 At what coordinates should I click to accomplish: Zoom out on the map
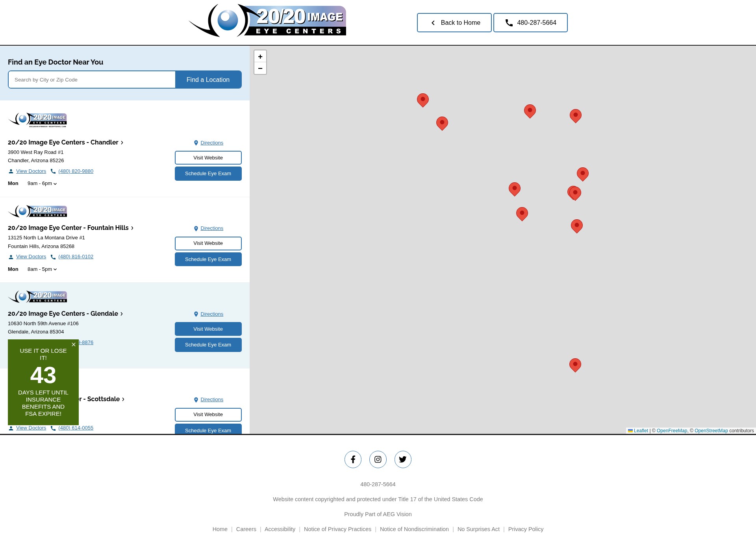[x=260, y=68]
